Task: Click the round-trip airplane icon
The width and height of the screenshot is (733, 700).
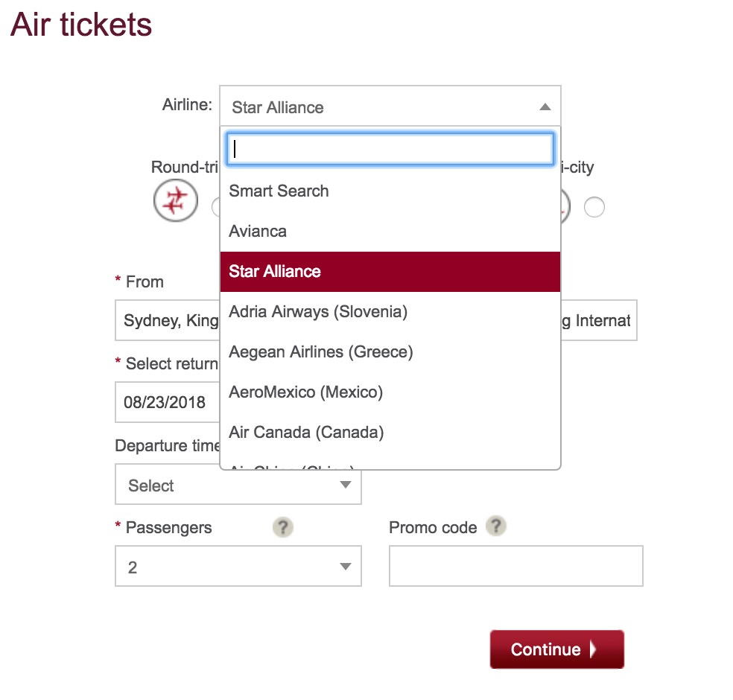Action: [x=176, y=200]
